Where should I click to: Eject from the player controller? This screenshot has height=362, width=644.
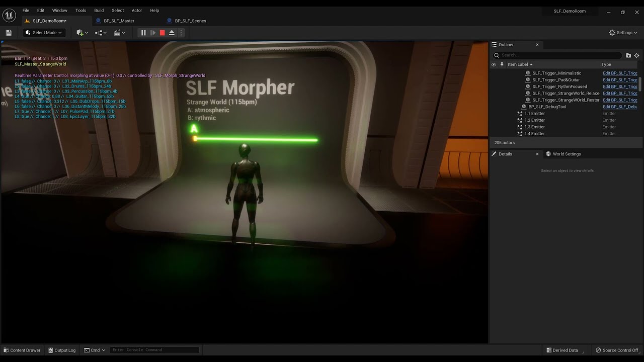coord(172,33)
